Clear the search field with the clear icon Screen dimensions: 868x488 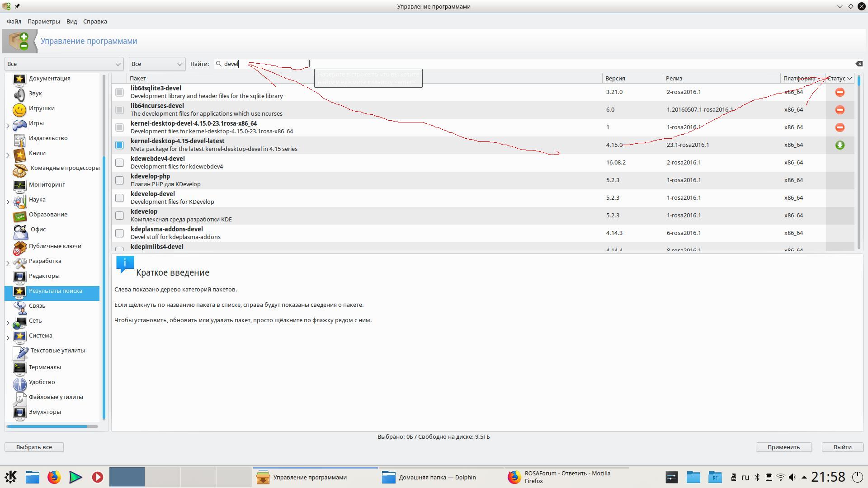859,64
